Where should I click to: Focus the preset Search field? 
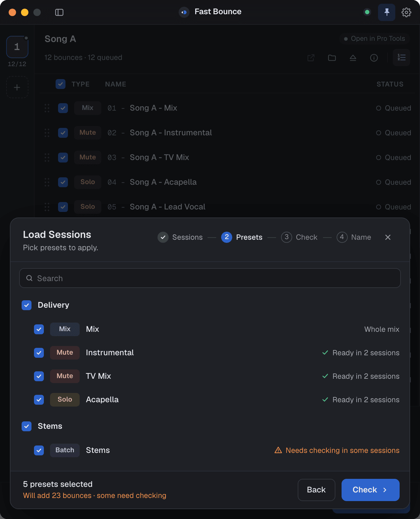click(210, 278)
